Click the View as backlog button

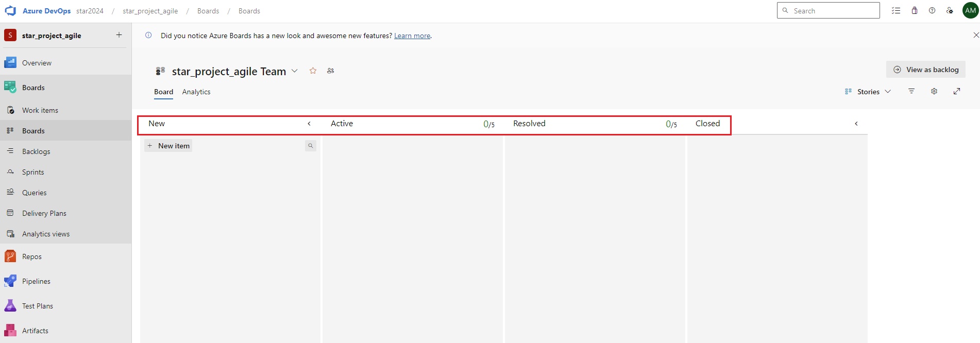(926, 70)
